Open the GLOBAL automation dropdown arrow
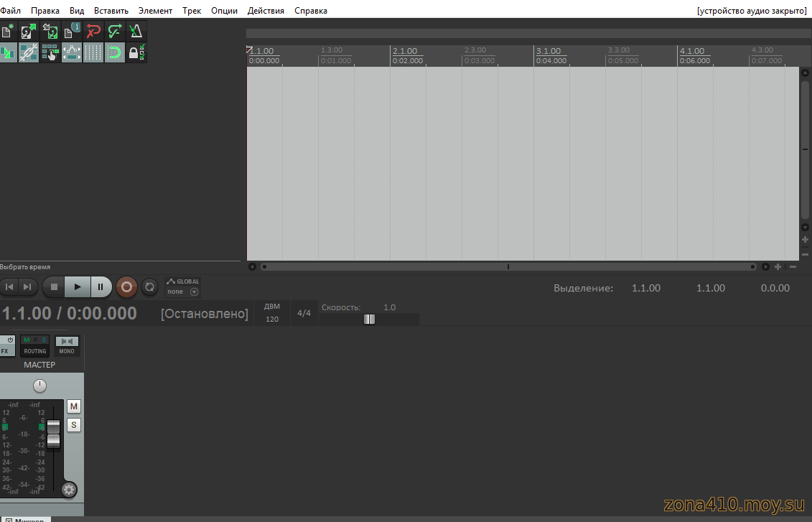Image resolution: width=812 pixels, height=522 pixels. 194,292
